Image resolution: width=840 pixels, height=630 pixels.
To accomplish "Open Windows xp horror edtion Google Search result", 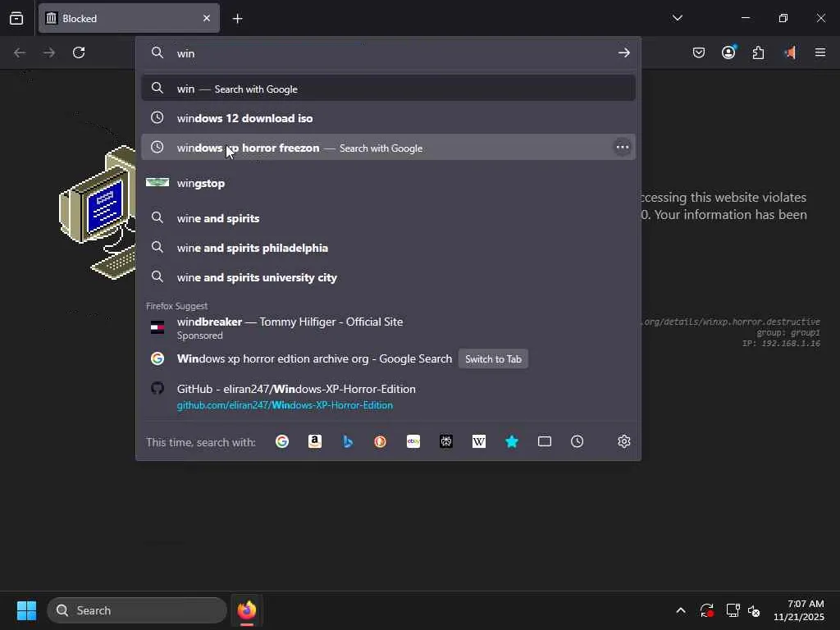I will [x=314, y=359].
